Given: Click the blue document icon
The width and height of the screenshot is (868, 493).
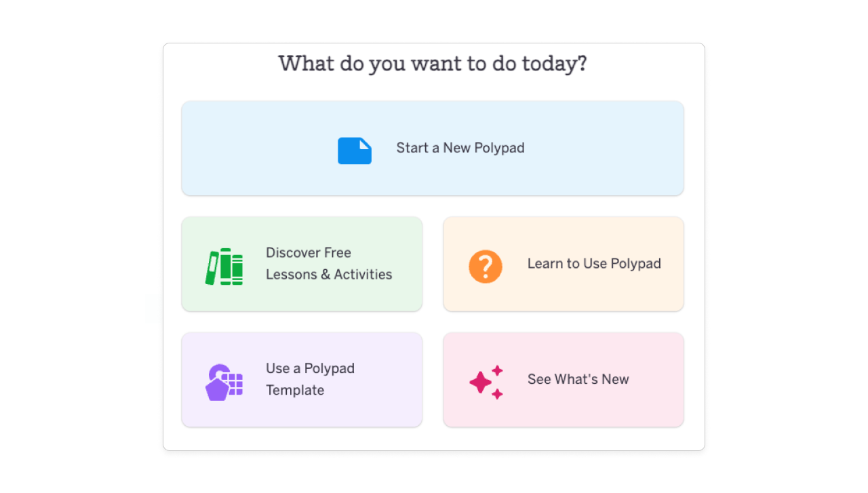Looking at the screenshot, I should 354,151.
